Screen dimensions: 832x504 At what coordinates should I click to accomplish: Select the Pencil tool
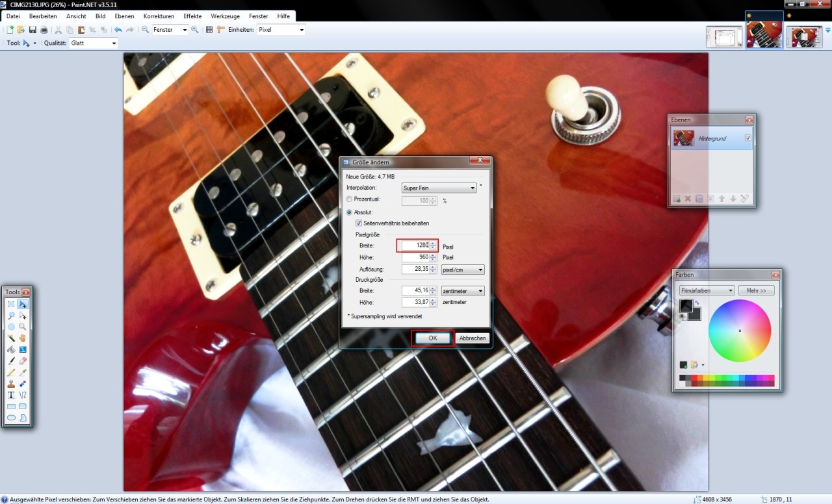click(11, 372)
